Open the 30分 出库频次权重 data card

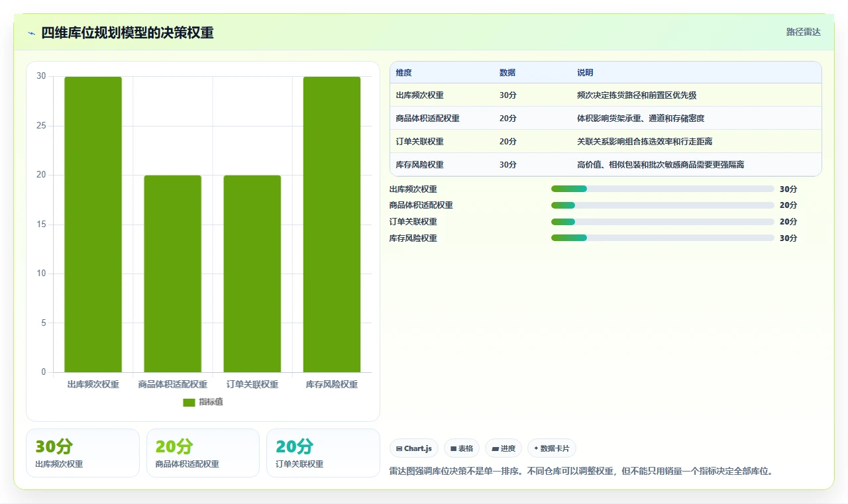[83, 453]
